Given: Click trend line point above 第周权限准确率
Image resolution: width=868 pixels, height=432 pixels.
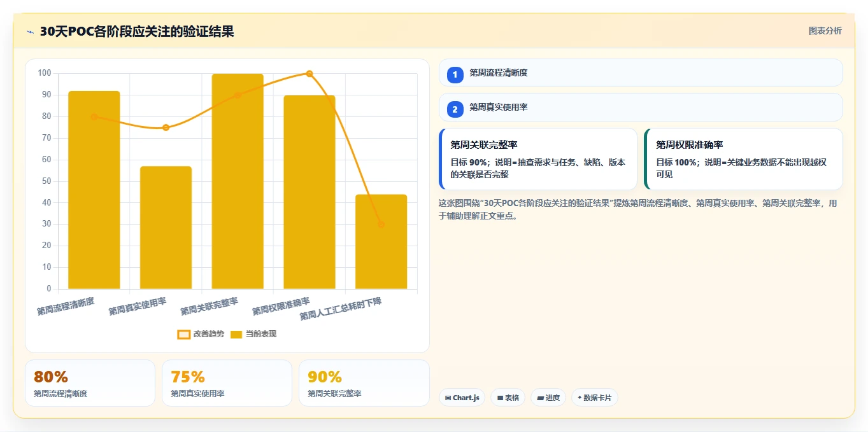Looking at the screenshot, I should [309, 74].
